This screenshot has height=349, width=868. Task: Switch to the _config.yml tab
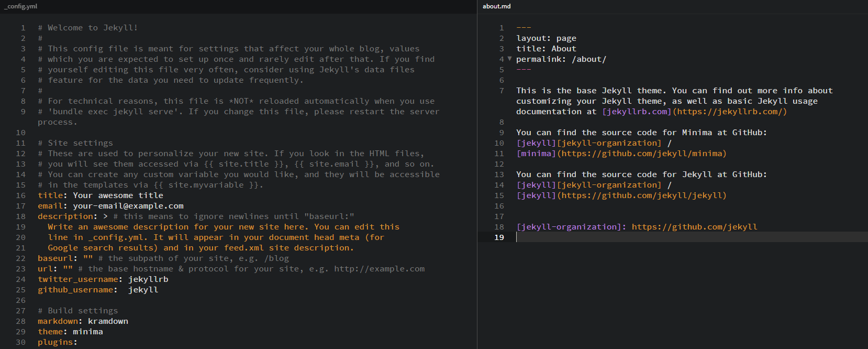pos(21,6)
